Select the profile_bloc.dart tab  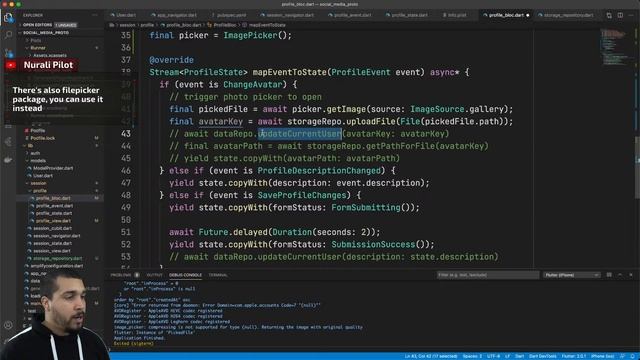pyautogui.click(x=506, y=15)
